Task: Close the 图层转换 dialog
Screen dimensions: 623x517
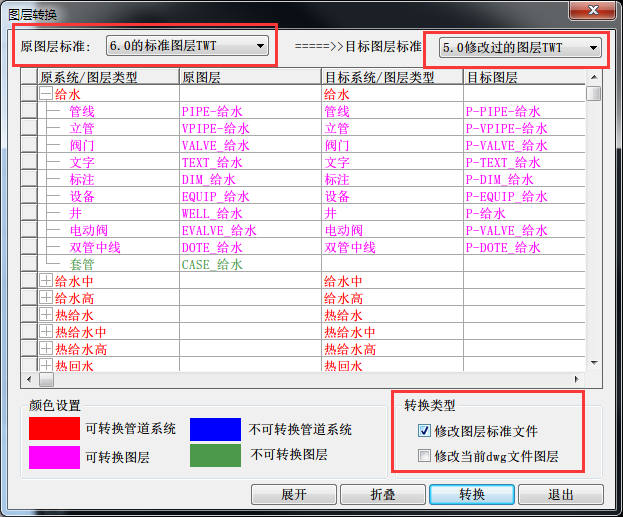Action: (593, 10)
